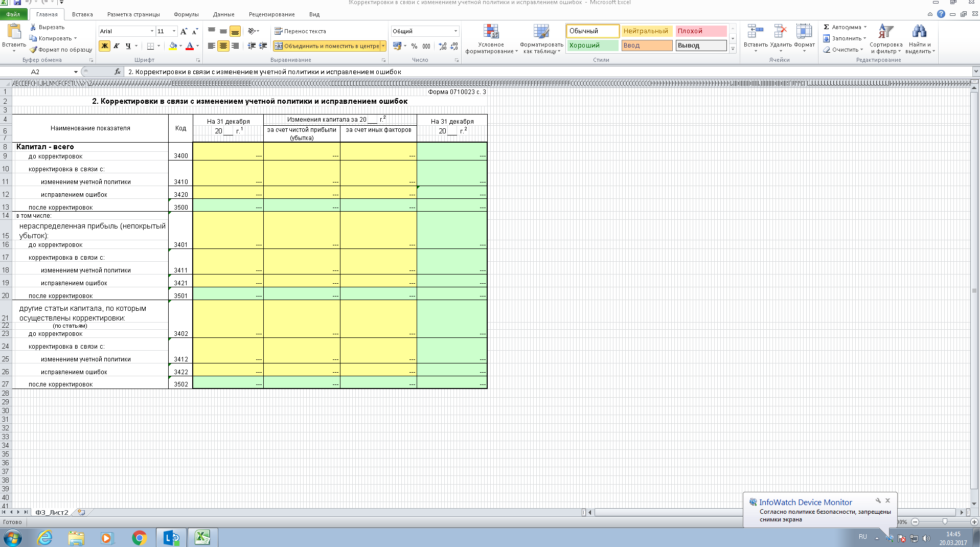Click the cell Format (Формат) icon
The width and height of the screenshot is (980, 547).
pyautogui.click(x=804, y=32)
